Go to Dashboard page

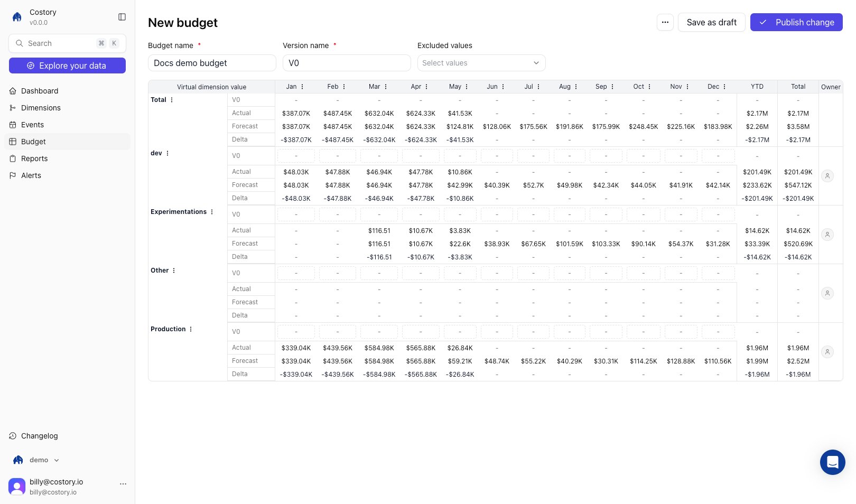(68, 91)
